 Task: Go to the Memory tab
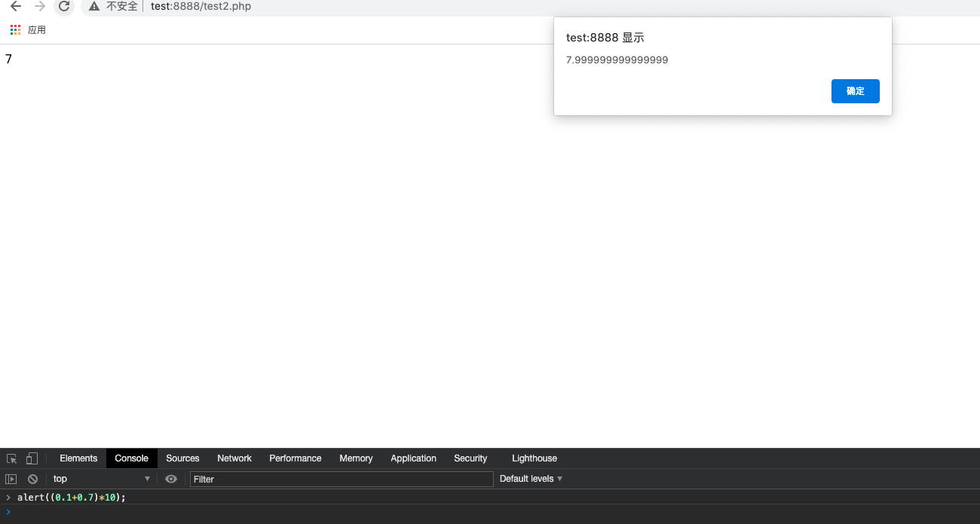(356, 458)
